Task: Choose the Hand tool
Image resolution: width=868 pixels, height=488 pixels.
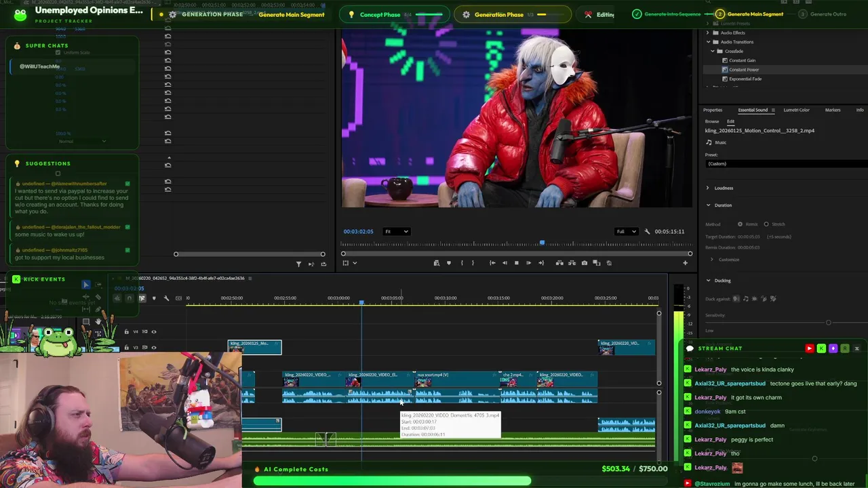Action: [98, 321]
